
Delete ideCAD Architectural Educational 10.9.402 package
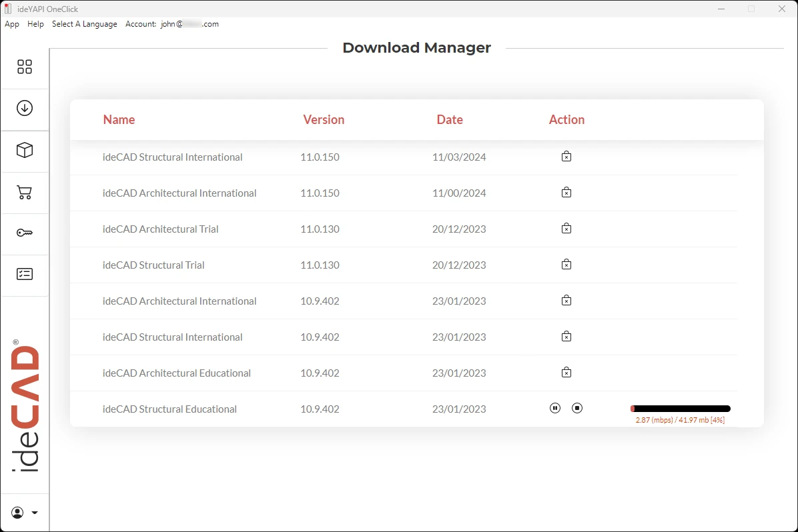[x=566, y=373]
